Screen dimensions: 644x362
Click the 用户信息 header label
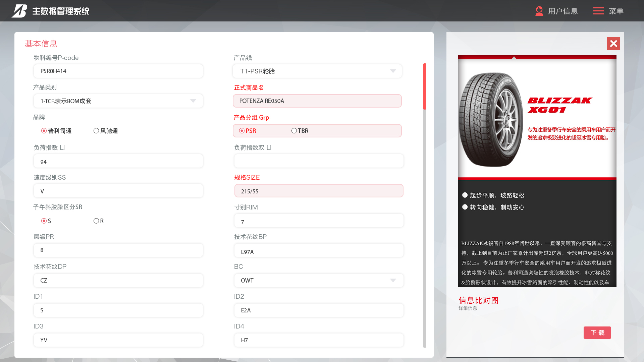(563, 11)
